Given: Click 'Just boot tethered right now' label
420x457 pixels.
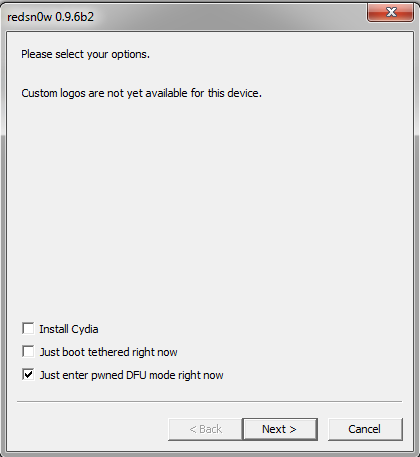Looking at the screenshot, I should [108, 352].
